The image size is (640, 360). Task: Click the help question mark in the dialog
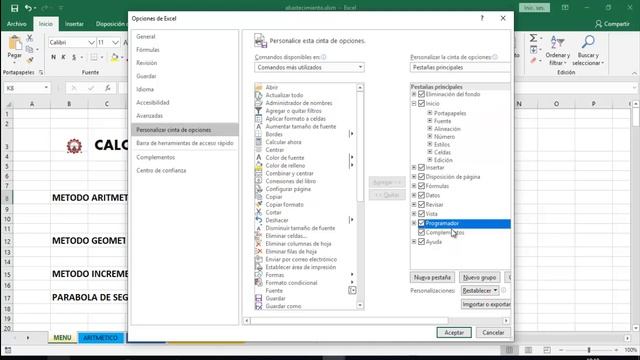coord(482,18)
